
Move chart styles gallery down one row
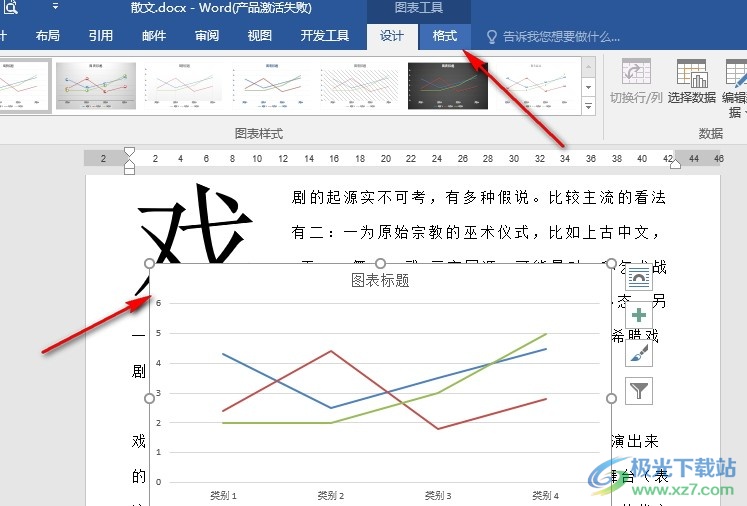coord(588,87)
